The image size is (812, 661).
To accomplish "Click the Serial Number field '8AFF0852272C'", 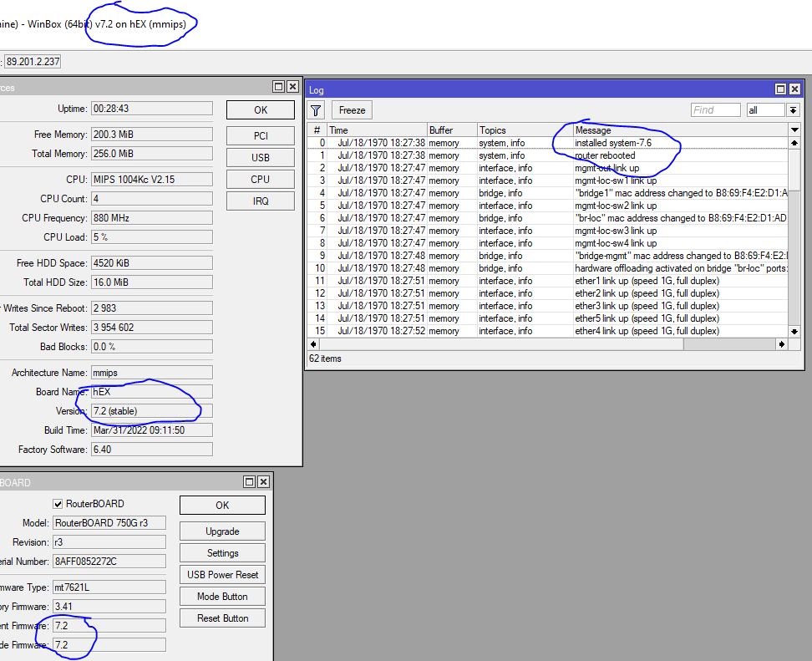I will (x=109, y=561).
